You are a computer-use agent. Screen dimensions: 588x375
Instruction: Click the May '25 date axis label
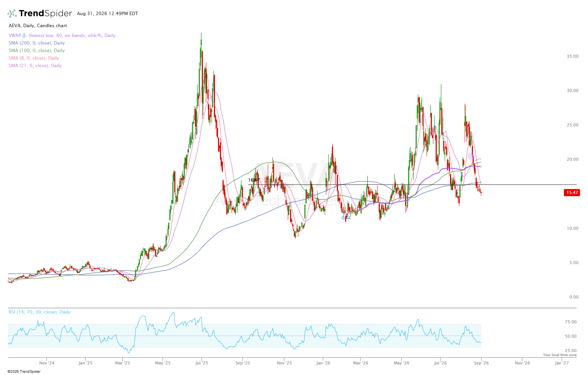pyautogui.click(x=163, y=363)
